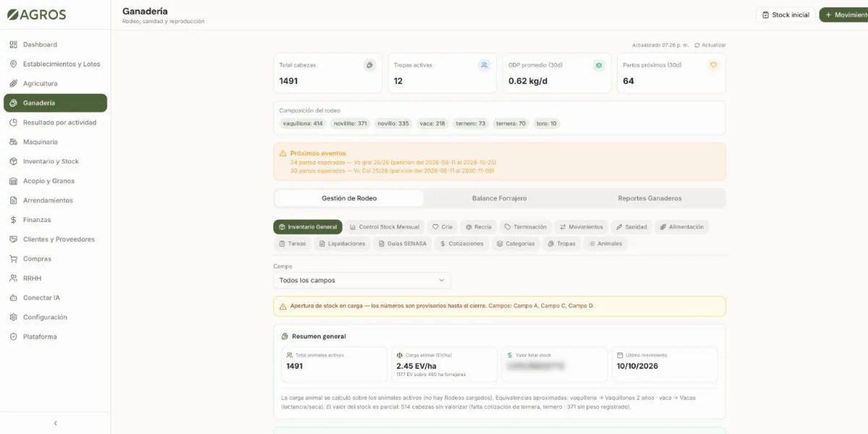Click the Conectar IA icon

pos(13,298)
